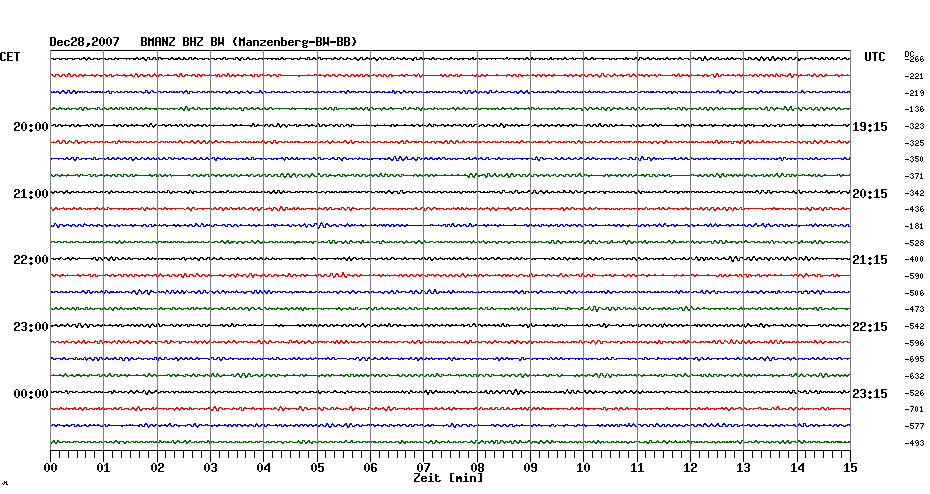This screenshot has width=930, height=494.
Task: Click minute tick label 04
Action: 264,468
